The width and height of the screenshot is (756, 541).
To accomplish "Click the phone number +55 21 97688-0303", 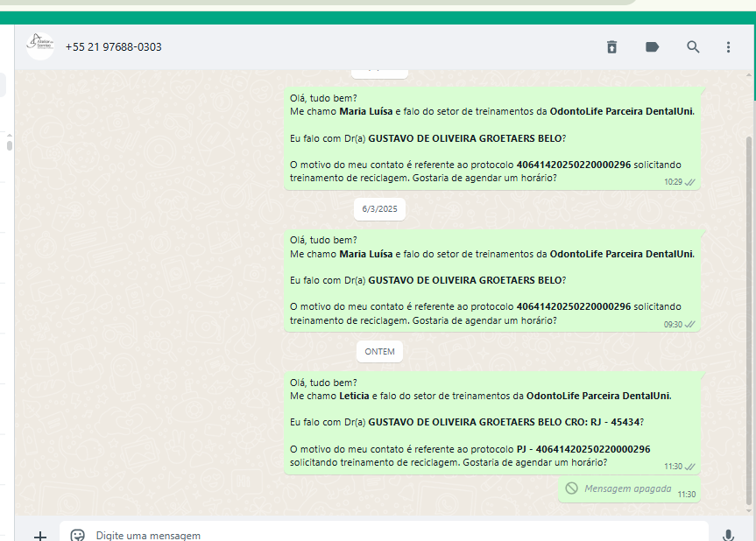I will pyautogui.click(x=113, y=47).
